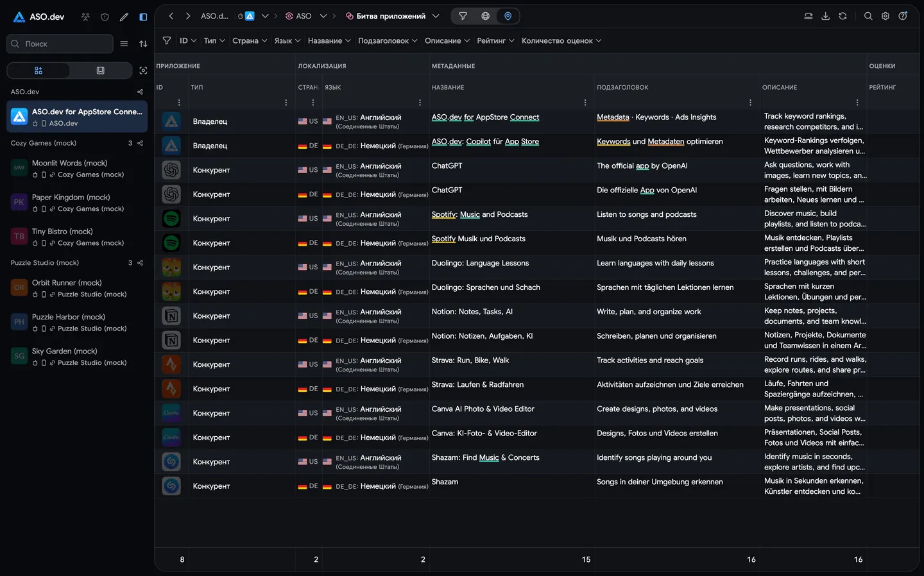Expand the Название filter dropdown
This screenshot has width=924, height=576.
pos(329,40)
